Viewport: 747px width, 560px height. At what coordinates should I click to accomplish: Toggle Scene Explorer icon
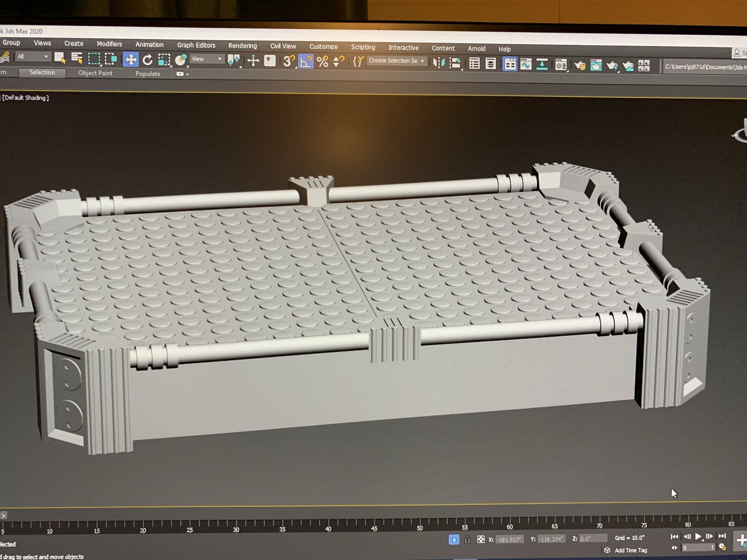[x=474, y=63]
